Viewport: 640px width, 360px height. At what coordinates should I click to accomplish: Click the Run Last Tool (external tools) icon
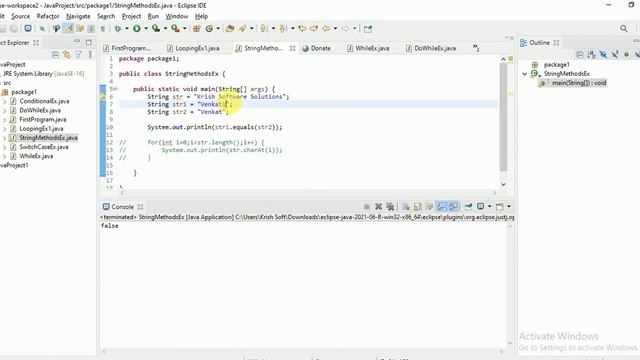click(x=175, y=29)
